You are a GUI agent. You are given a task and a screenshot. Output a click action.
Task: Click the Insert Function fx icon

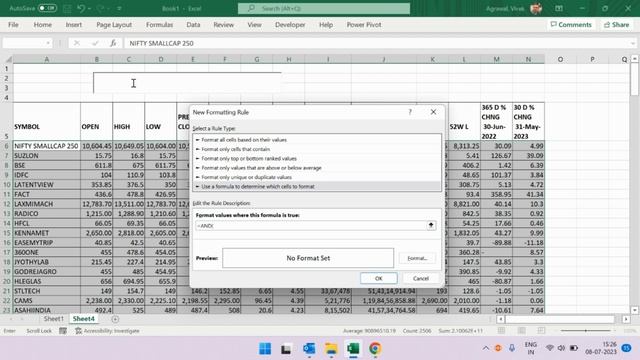coord(113,43)
